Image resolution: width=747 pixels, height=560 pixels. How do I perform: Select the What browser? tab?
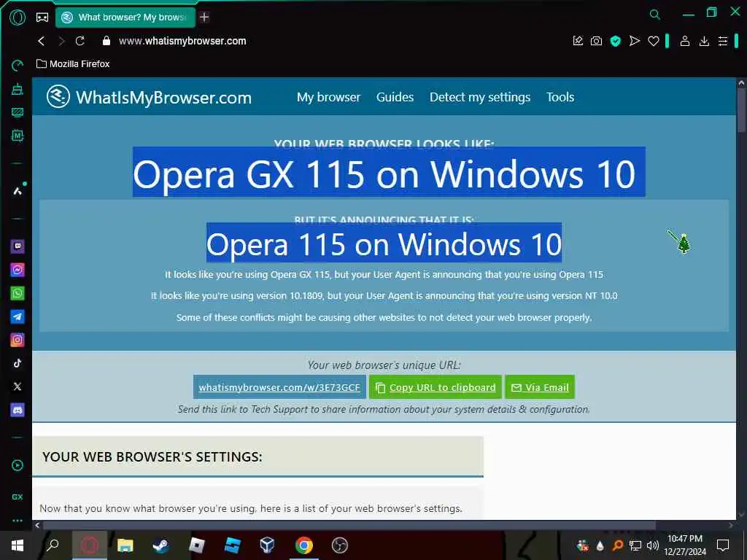tap(125, 17)
